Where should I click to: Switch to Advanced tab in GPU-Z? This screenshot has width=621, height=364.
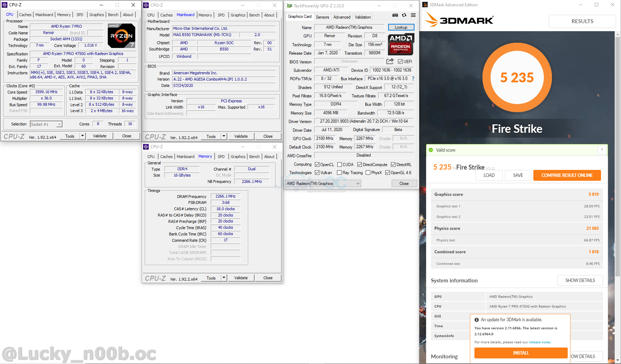342,17
